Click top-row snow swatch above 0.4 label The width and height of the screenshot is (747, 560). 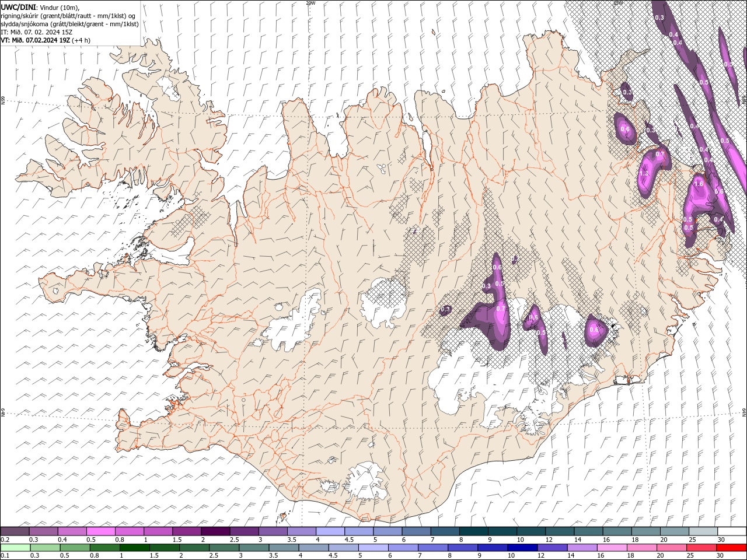coord(72,531)
